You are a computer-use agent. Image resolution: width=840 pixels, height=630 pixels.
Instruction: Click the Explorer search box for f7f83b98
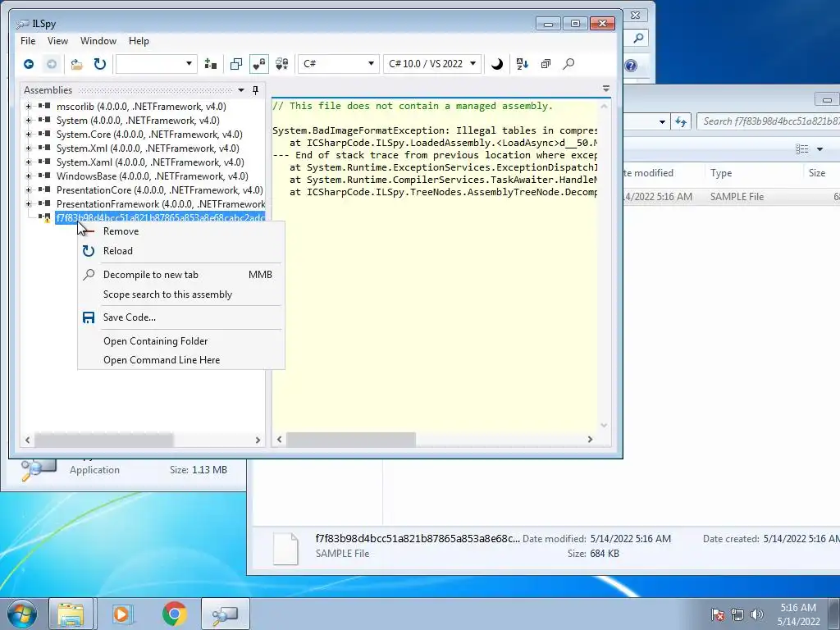tap(768, 121)
